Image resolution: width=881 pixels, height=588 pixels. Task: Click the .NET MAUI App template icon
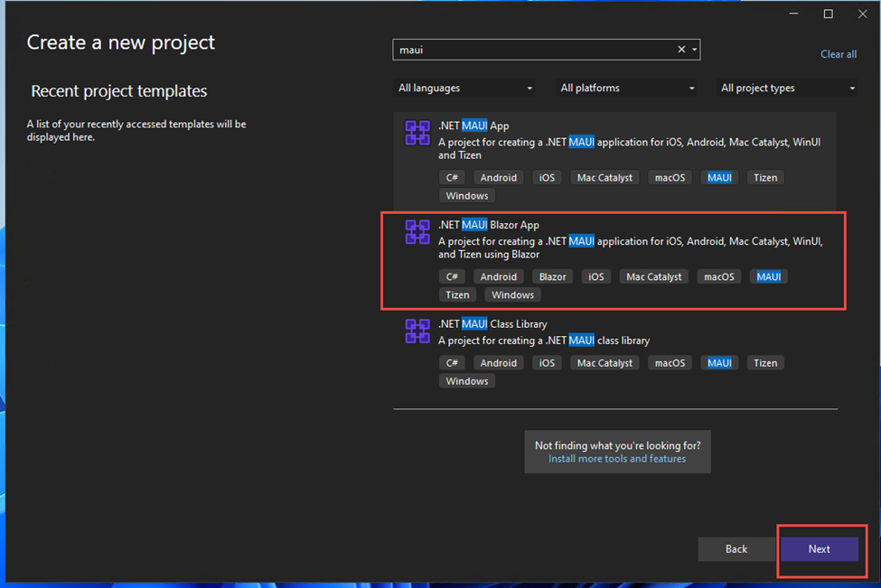[x=417, y=133]
